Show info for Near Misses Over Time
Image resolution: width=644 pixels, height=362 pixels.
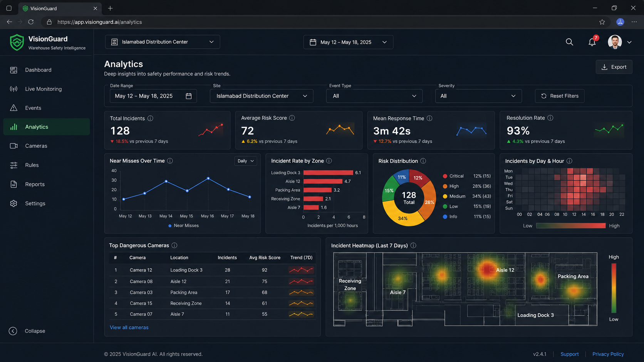coord(170,161)
